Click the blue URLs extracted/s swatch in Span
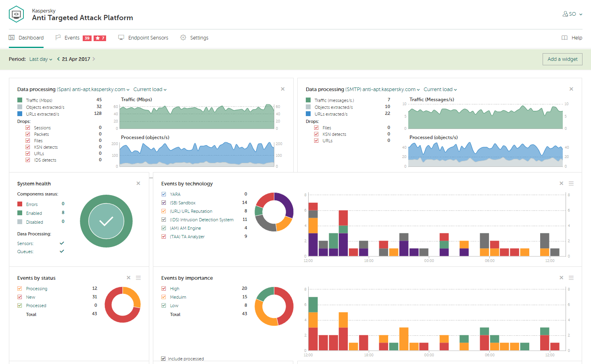 coord(20,114)
